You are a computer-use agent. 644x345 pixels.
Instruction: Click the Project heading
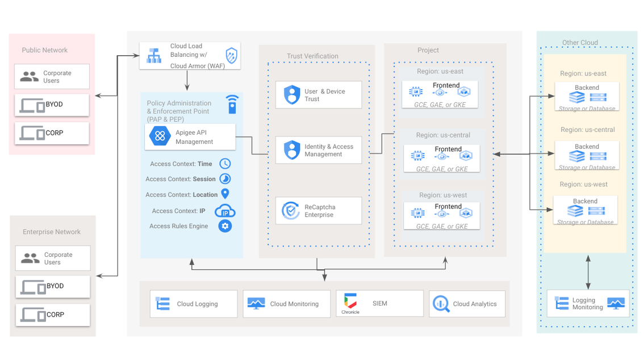[428, 50]
